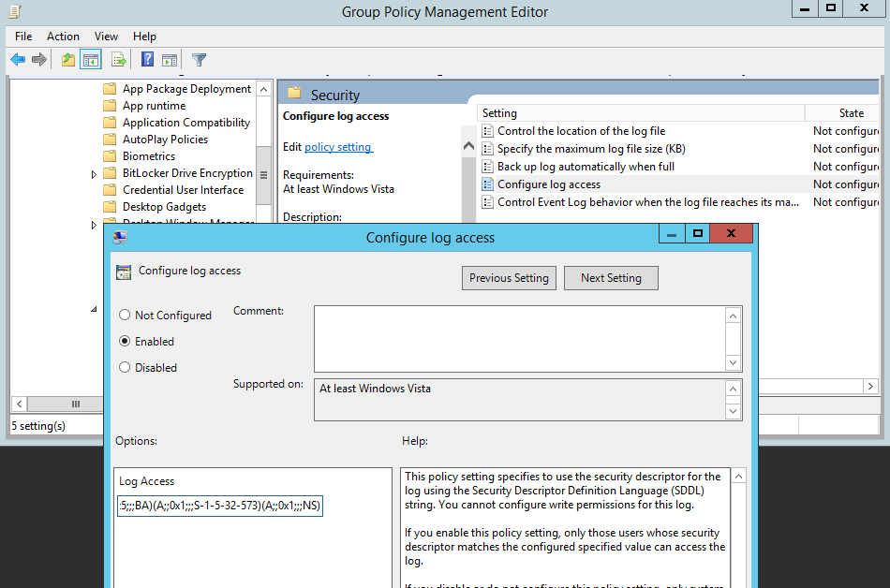Select the App runtime tree item
Viewport: 890px width, 588px height.
[155, 106]
